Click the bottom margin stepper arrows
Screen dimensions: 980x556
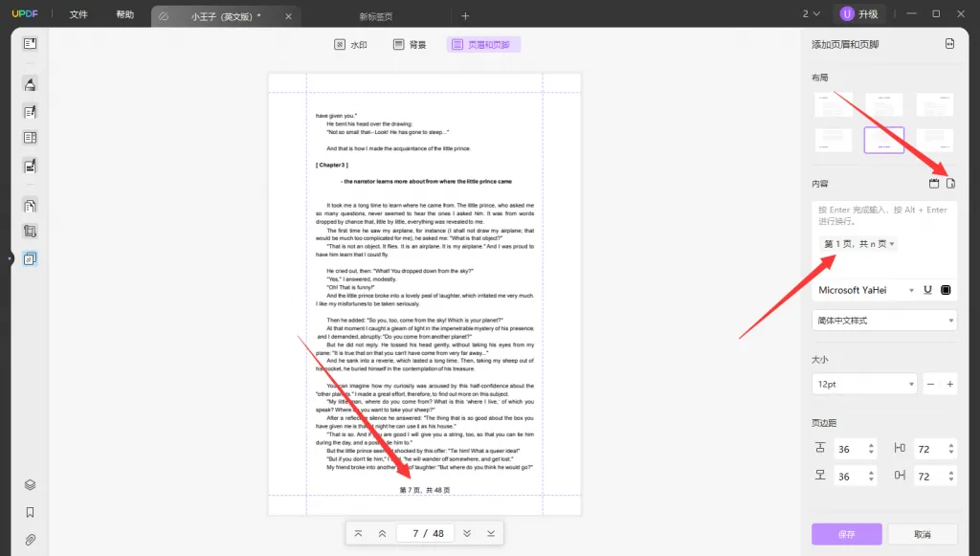click(871, 476)
